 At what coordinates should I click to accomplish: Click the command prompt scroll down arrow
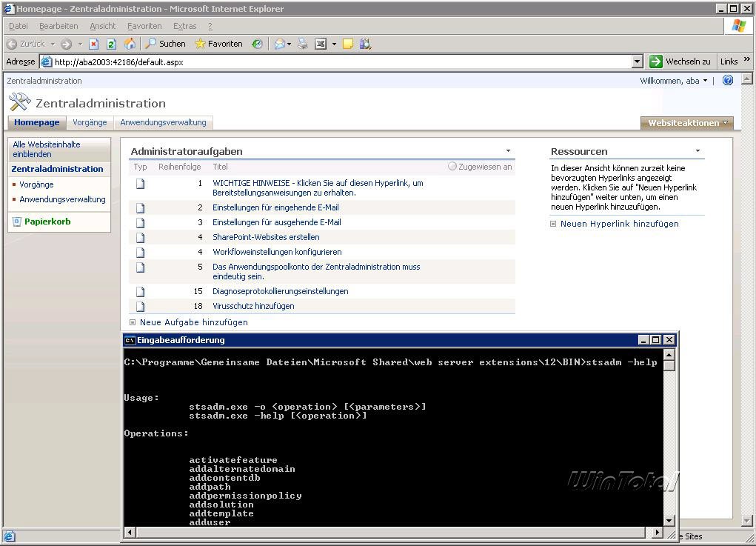pyautogui.click(x=669, y=521)
